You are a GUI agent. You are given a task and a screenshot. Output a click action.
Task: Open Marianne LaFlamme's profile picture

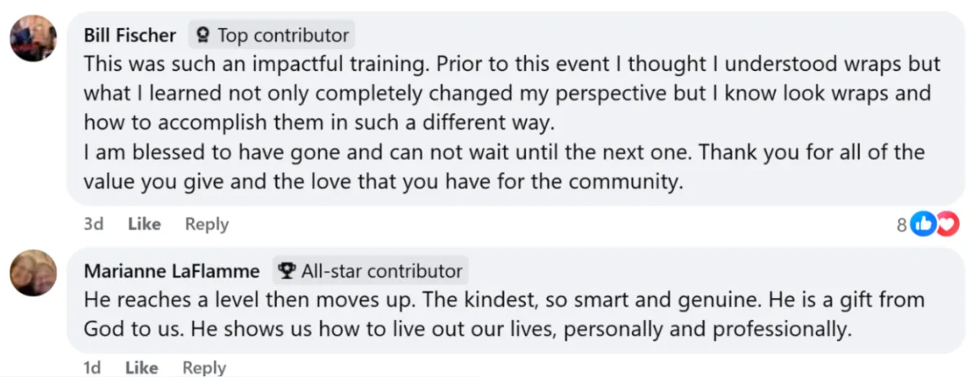pyautogui.click(x=33, y=273)
